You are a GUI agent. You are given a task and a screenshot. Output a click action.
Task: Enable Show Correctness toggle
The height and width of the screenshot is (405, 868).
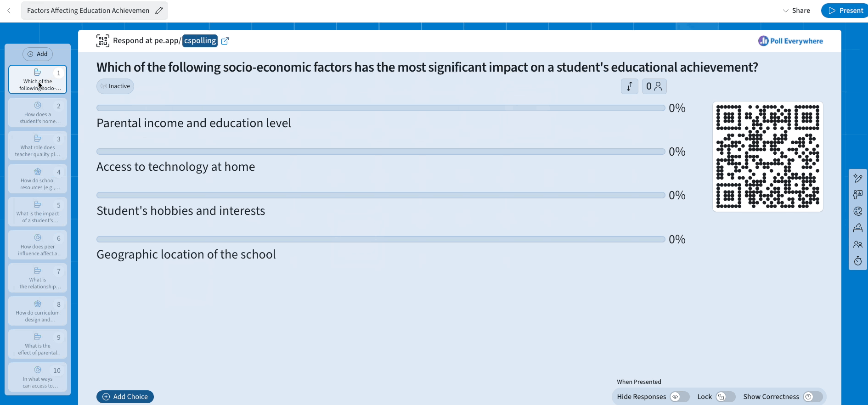pyautogui.click(x=812, y=397)
